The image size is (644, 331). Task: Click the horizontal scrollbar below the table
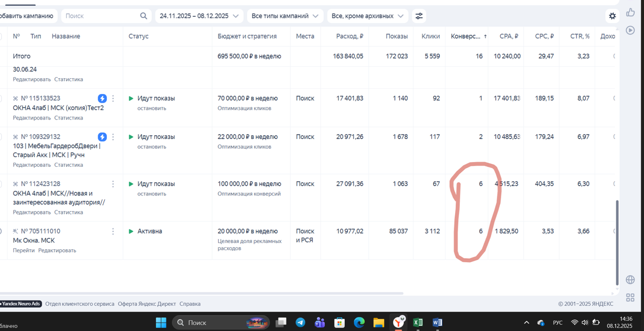coord(202,294)
